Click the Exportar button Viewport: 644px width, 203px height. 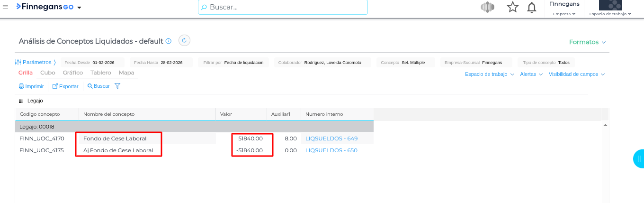click(x=65, y=86)
